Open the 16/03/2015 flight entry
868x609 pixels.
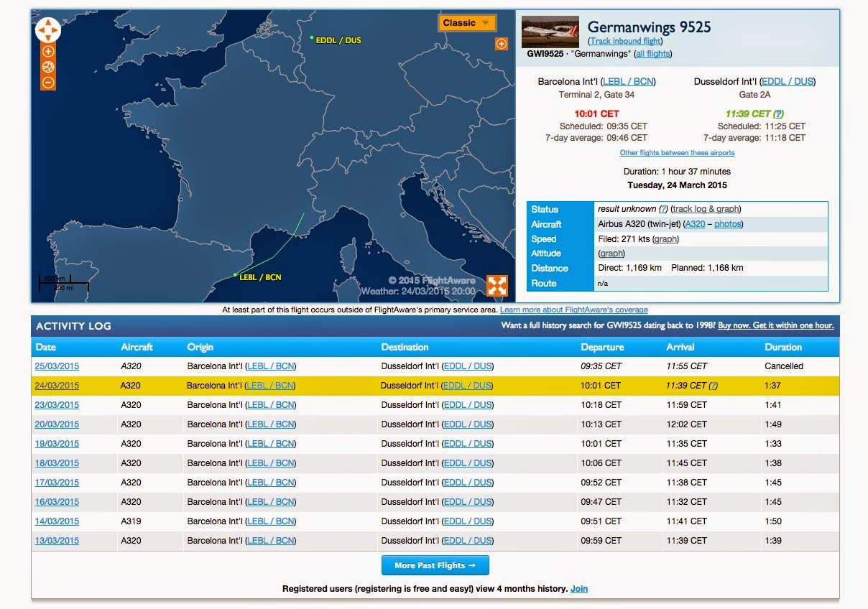tap(57, 502)
